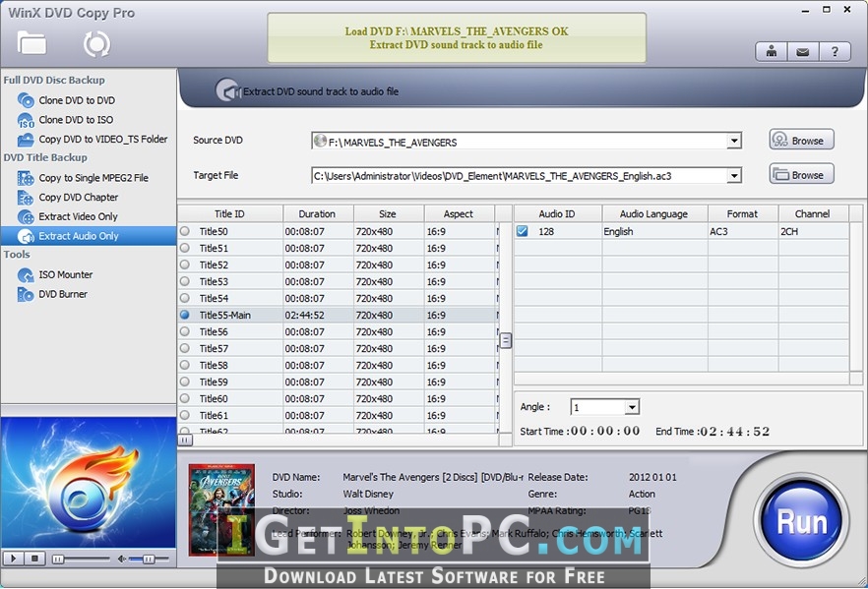
Task: Click the Copy to Single MPEG2 File icon
Action: tap(26, 178)
